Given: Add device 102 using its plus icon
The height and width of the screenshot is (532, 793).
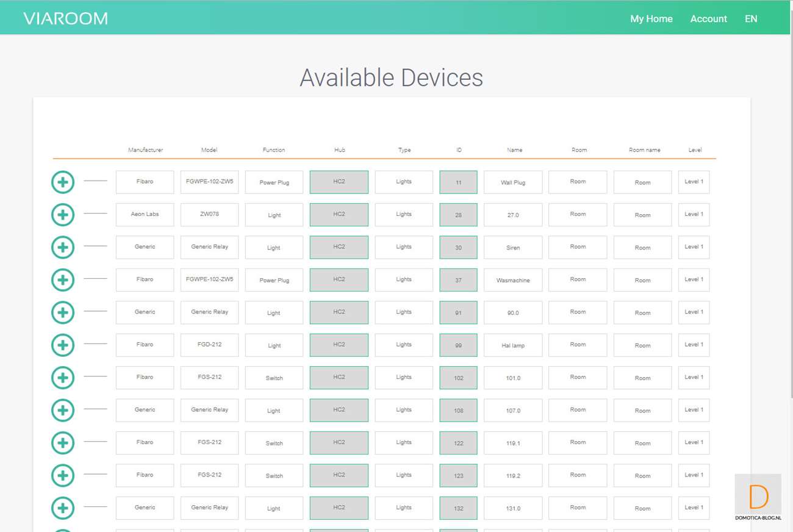Looking at the screenshot, I should 63,378.
